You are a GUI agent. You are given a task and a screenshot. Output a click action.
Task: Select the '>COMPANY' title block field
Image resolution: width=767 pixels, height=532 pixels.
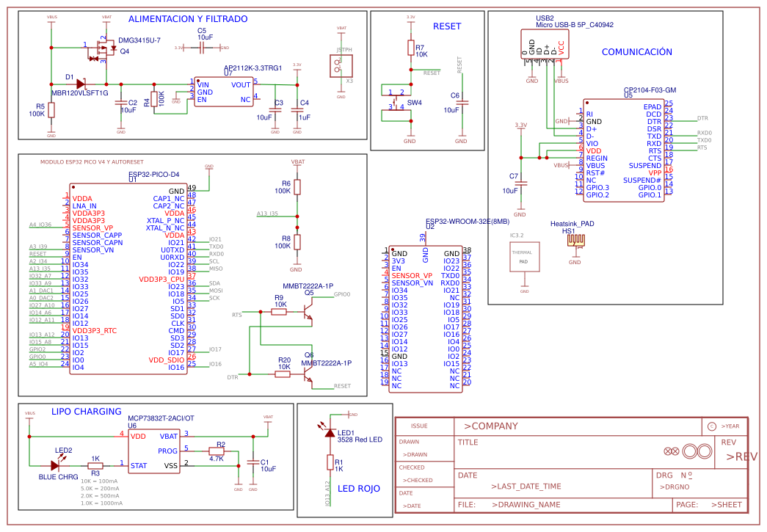click(x=490, y=426)
